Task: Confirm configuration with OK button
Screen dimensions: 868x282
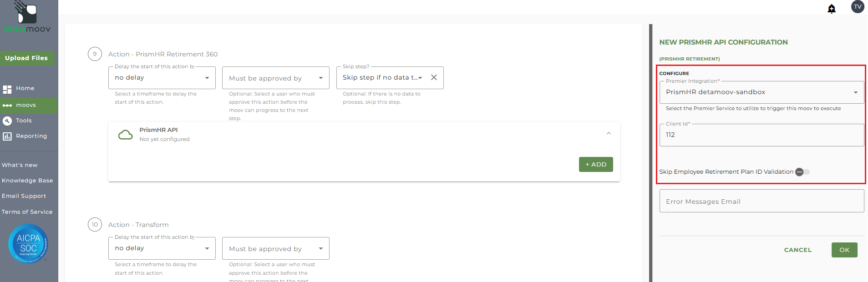Action: click(x=844, y=250)
